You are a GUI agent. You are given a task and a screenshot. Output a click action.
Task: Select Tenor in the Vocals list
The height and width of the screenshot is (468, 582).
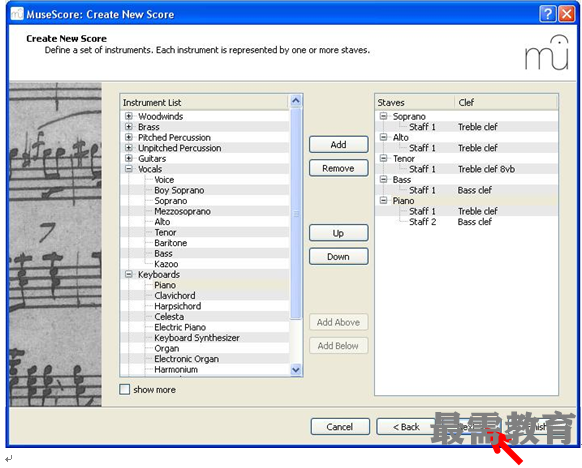[x=165, y=232]
